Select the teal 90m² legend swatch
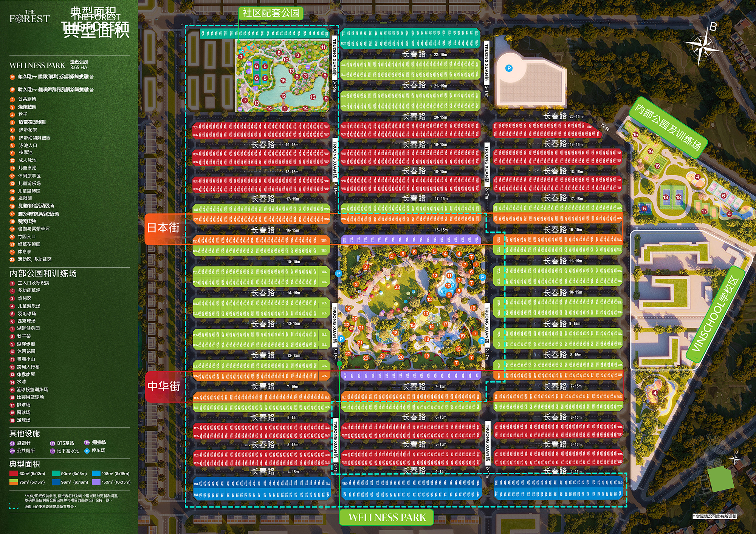Viewport: 756px width, 534px height. pos(56,474)
